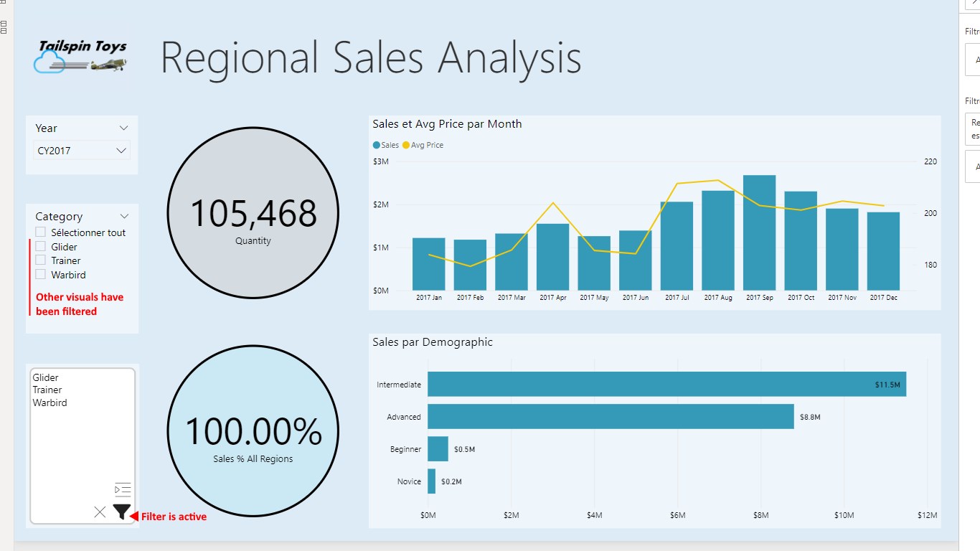The height and width of the screenshot is (551, 980).
Task: Click the $12M x-axis label
Action: (927, 515)
